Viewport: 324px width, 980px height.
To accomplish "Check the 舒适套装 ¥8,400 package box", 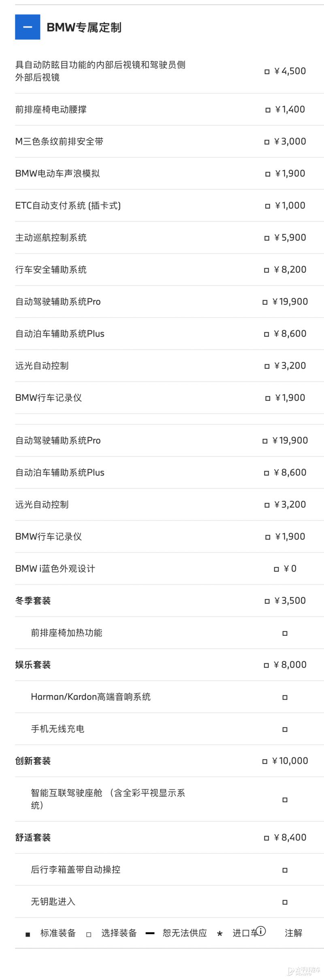I will click(x=266, y=838).
